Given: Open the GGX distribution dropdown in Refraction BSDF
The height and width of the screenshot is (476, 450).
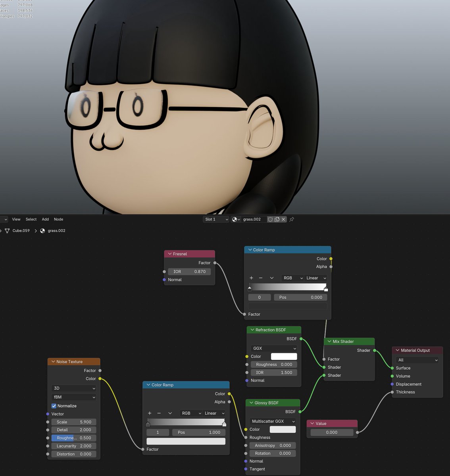Looking at the screenshot, I should [274, 348].
